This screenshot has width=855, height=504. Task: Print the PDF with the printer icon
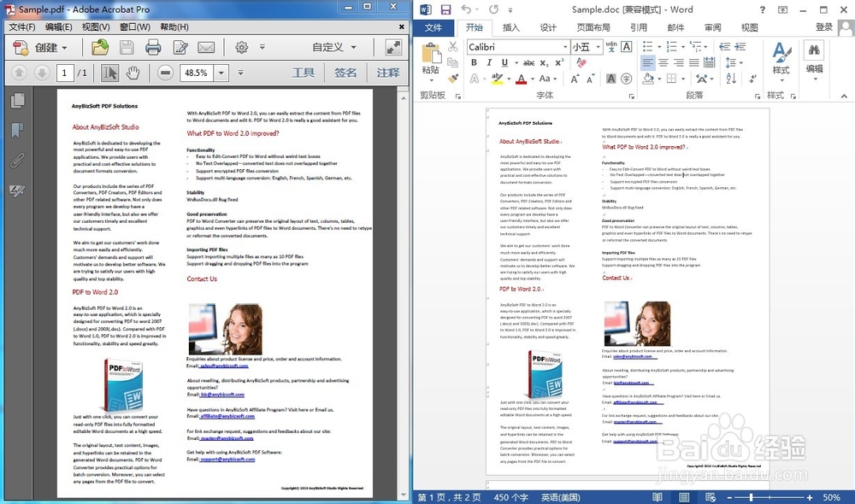point(153,48)
